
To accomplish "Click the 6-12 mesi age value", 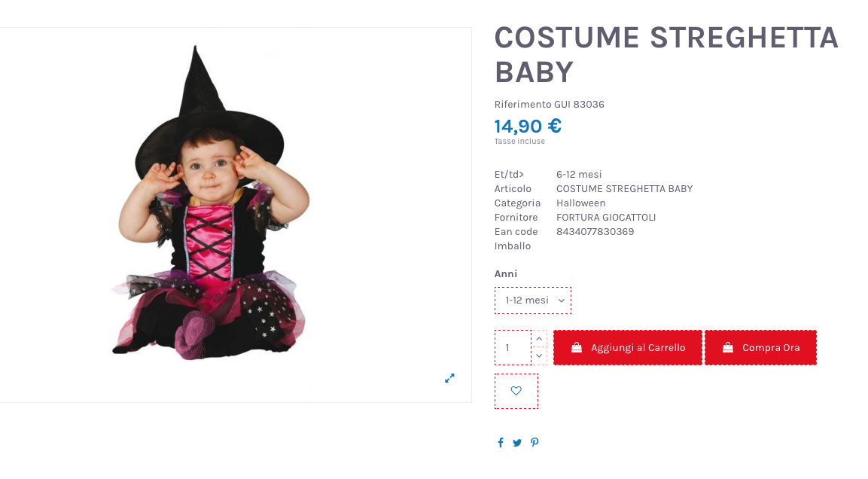I will [579, 175].
